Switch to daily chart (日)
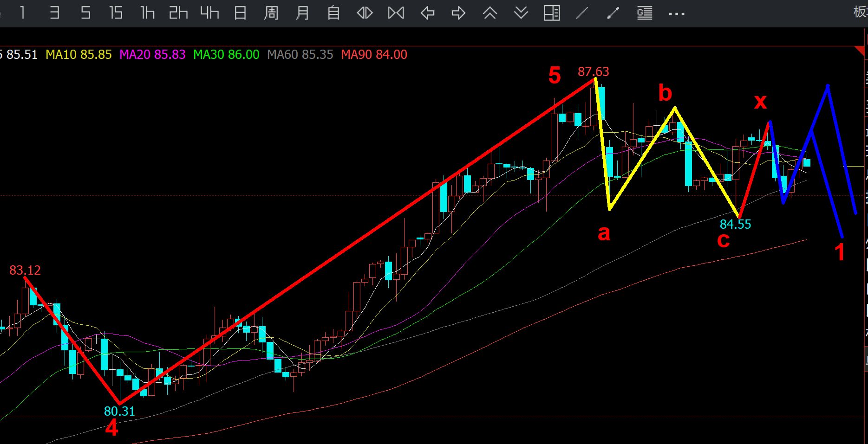This screenshot has height=444, width=868. 240,13
